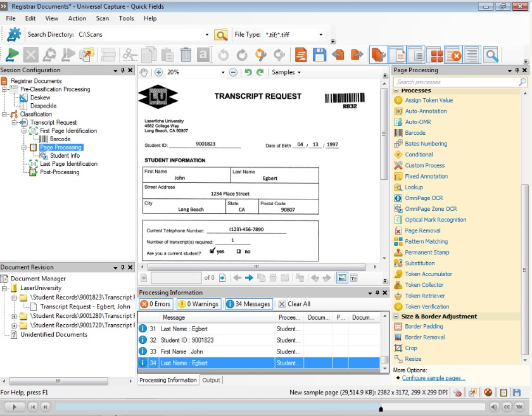The height and width of the screenshot is (416, 532).
Task: Click the video progress bar
Action: tap(270, 407)
